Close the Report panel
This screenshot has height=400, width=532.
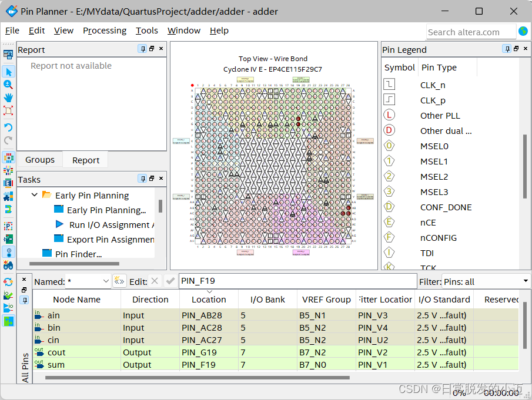(161, 49)
